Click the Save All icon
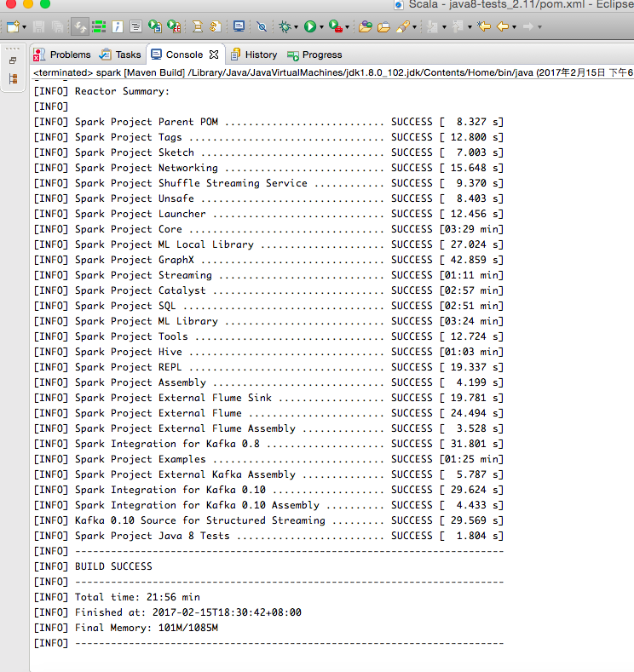 (57, 27)
